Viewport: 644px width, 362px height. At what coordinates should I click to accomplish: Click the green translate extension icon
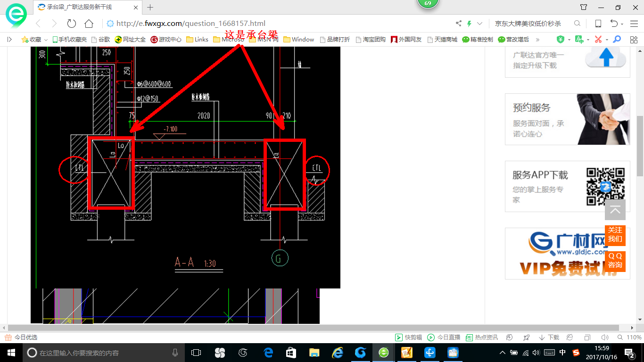pyautogui.click(x=579, y=40)
